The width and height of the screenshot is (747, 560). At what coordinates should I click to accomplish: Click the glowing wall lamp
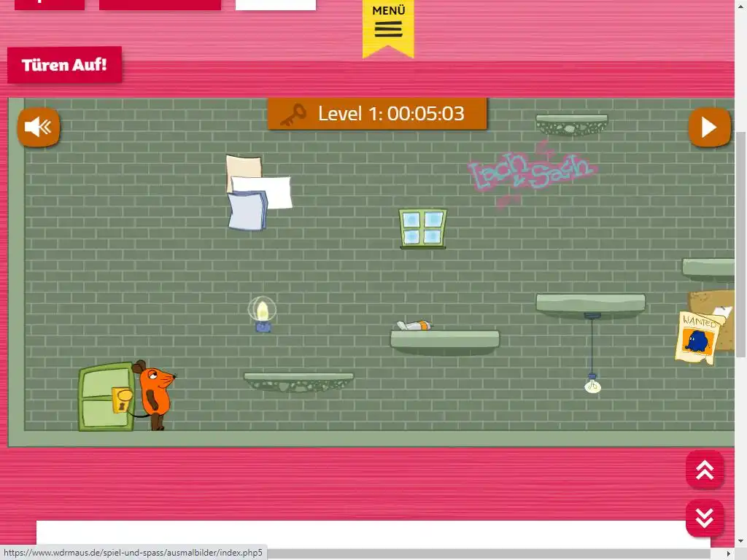262,314
